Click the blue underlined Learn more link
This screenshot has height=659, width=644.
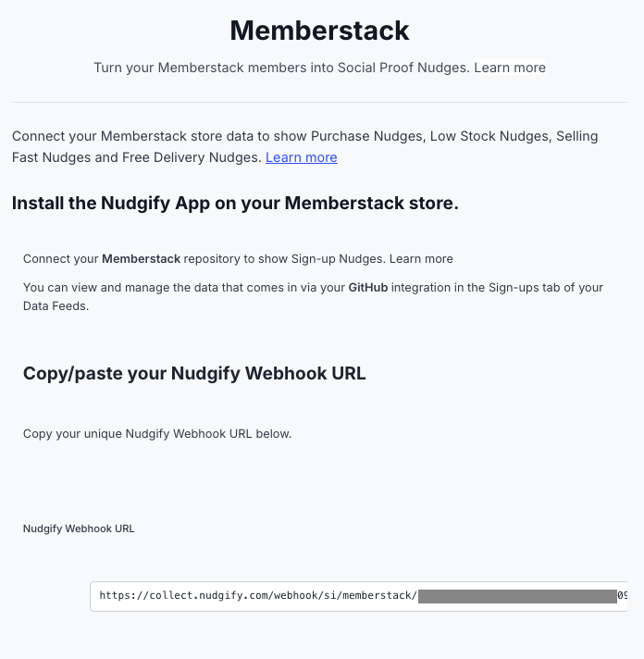coord(302,157)
